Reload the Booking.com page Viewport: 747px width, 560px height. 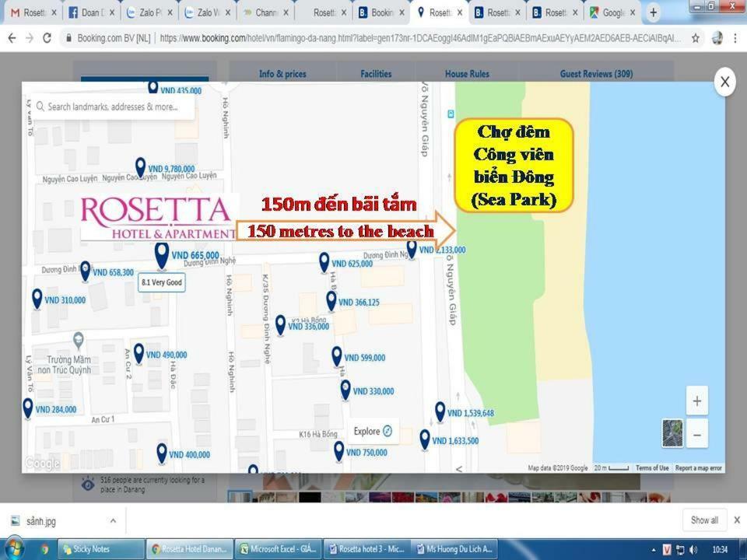click(47, 38)
